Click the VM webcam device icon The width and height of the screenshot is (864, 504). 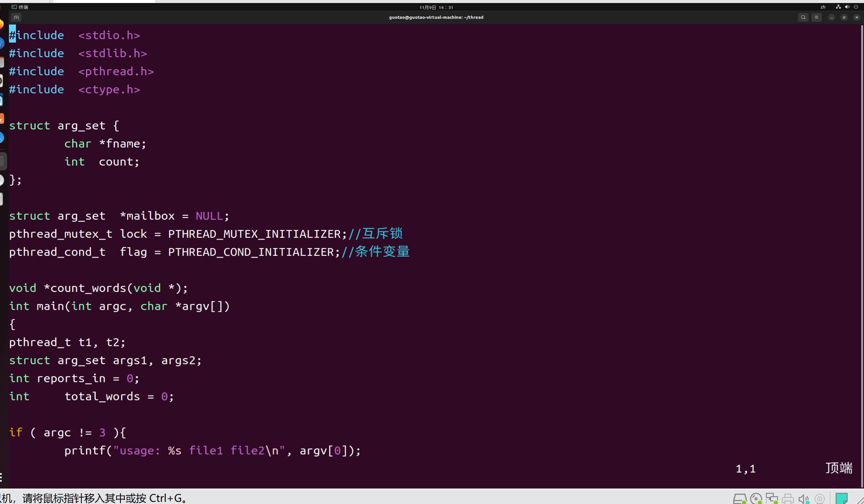tap(820, 499)
